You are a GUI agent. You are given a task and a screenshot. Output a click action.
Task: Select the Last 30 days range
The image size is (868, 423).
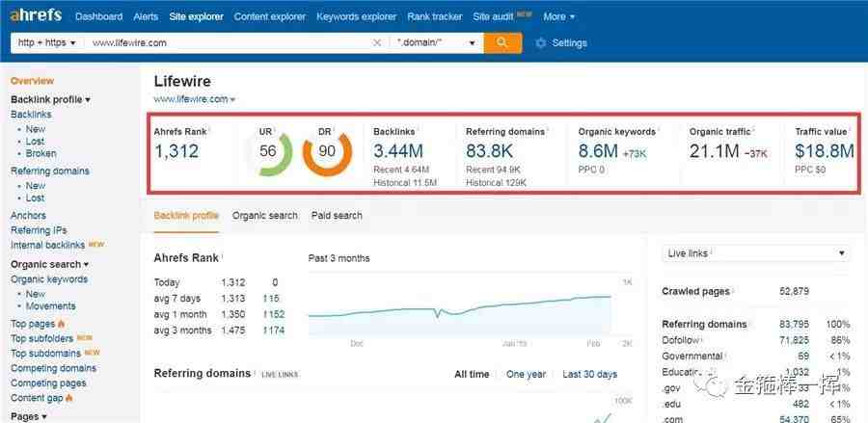point(589,375)
